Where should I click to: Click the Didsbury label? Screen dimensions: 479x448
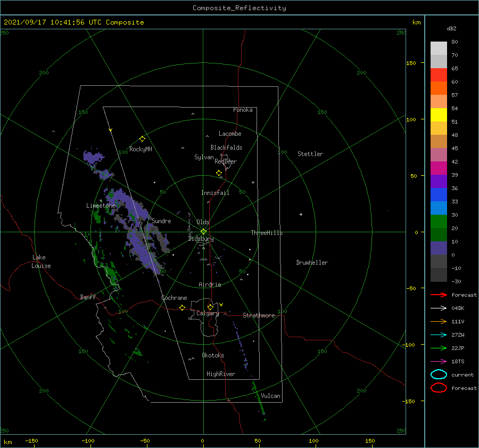click(x=201, y=239)
